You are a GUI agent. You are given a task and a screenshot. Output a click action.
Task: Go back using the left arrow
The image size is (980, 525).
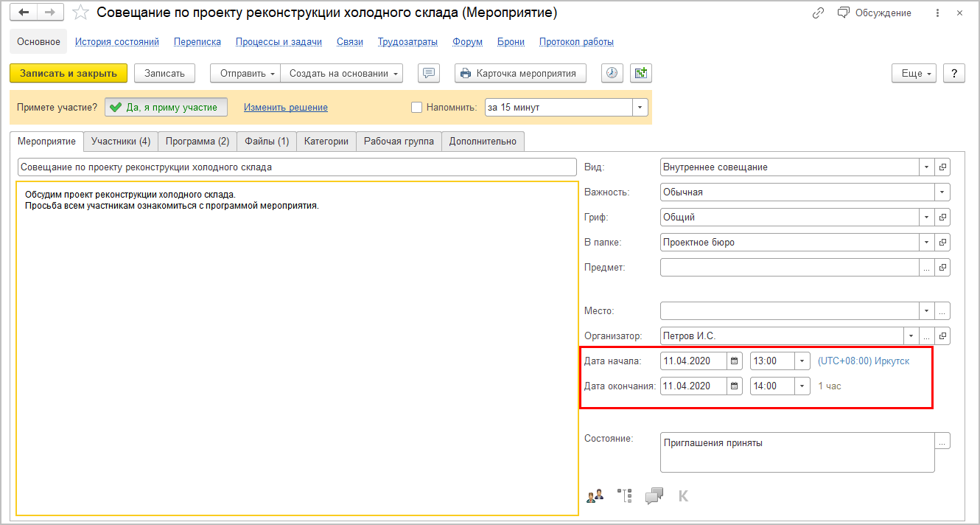tap(24, 13)
